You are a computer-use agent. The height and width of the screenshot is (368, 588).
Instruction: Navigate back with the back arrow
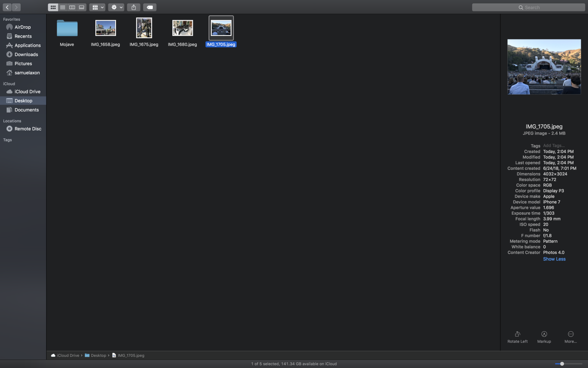click(x=7, y=7)
